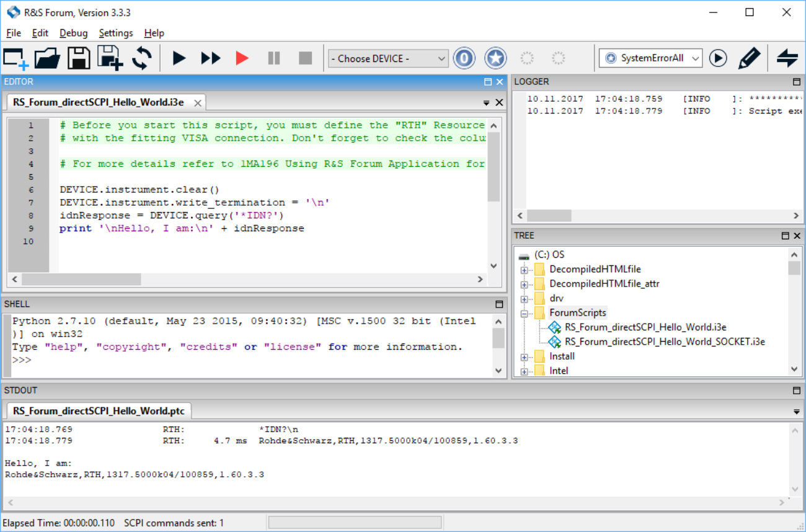Select RS_Forum_directSCPI_Hello_World_SOCKET.i3e in the tree
Image resolution: width=806 pixels, height=532 pixels.
click(665, 342)
